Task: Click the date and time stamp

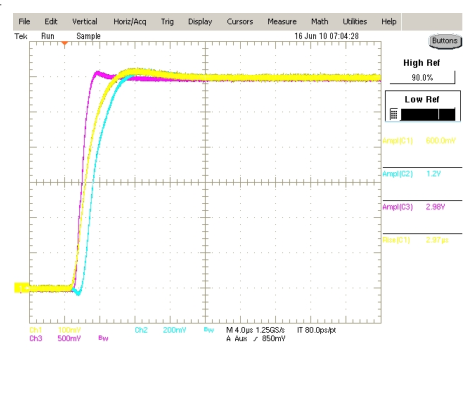Action: pyautogui.click(x=326, y=36)
